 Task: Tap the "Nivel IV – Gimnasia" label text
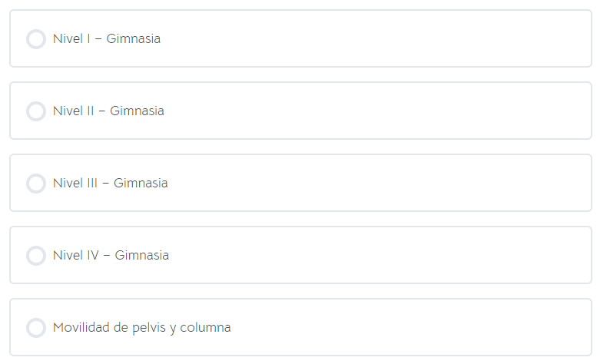(x=111, y=256)
